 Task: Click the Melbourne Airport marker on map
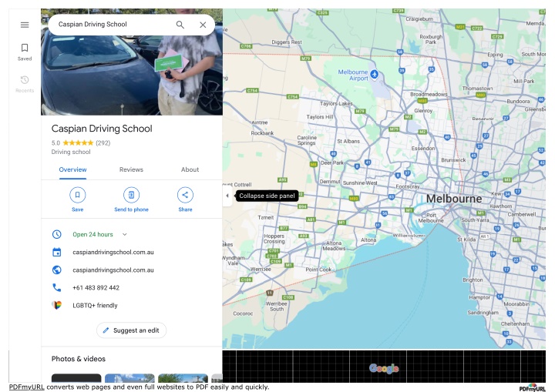tap(375, 74)
